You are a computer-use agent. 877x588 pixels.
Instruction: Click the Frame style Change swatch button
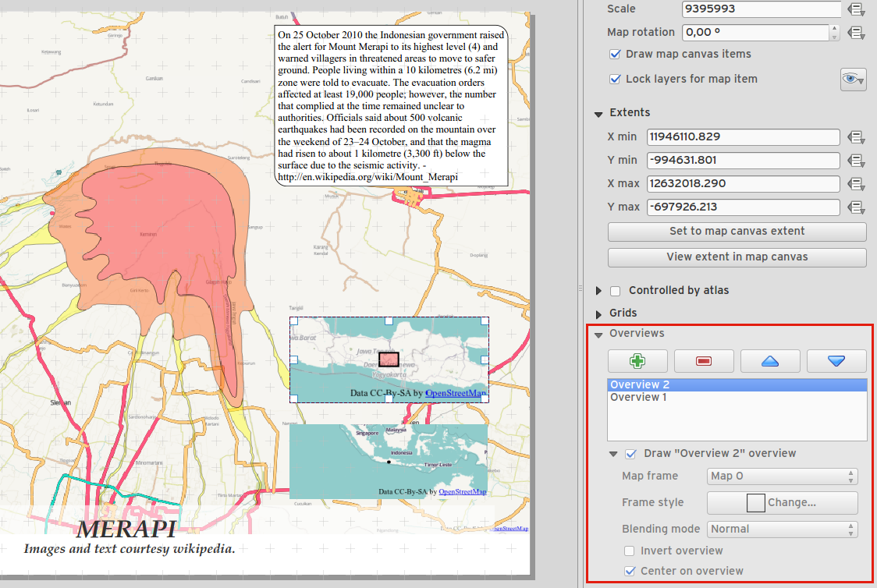782,503
